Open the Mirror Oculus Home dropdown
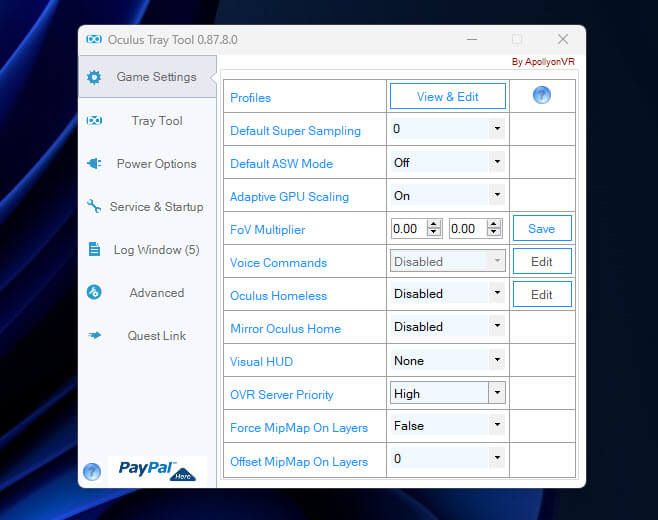Viewport: 658px width, 520px height. tap(447, 327)
